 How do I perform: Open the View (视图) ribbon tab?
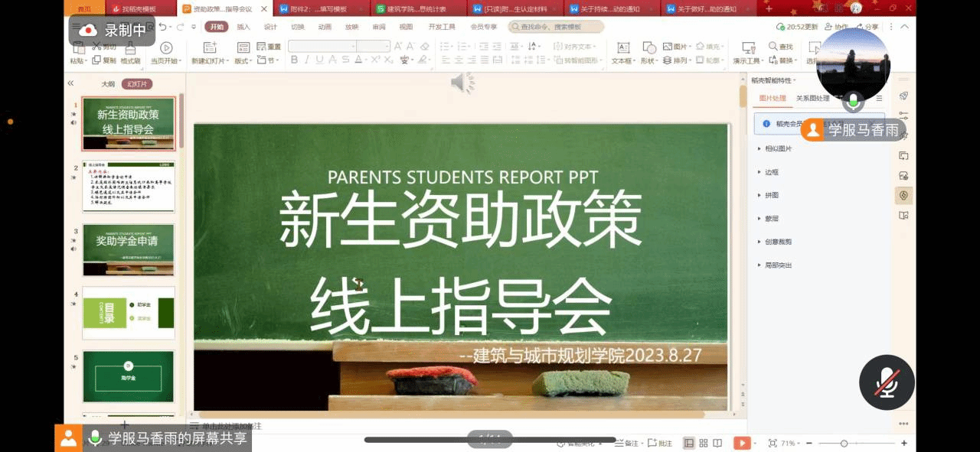pos(406,27)
